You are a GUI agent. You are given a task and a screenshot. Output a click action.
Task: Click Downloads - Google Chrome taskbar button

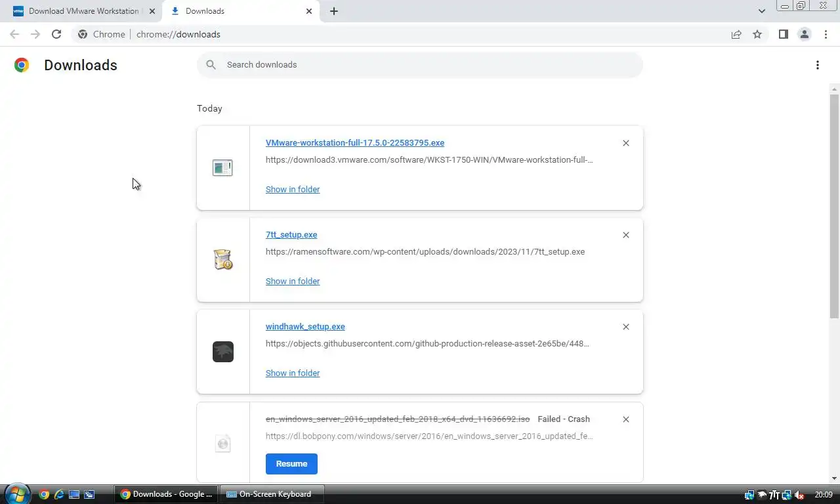pyautogui.click(x=167, y=495)
